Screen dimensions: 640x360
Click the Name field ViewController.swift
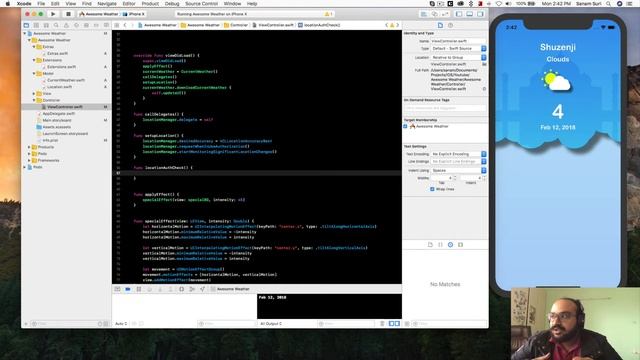(458, 41)
